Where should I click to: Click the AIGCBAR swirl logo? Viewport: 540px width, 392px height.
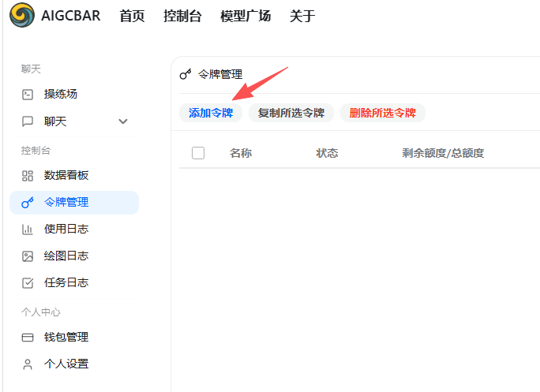[22, 15]
